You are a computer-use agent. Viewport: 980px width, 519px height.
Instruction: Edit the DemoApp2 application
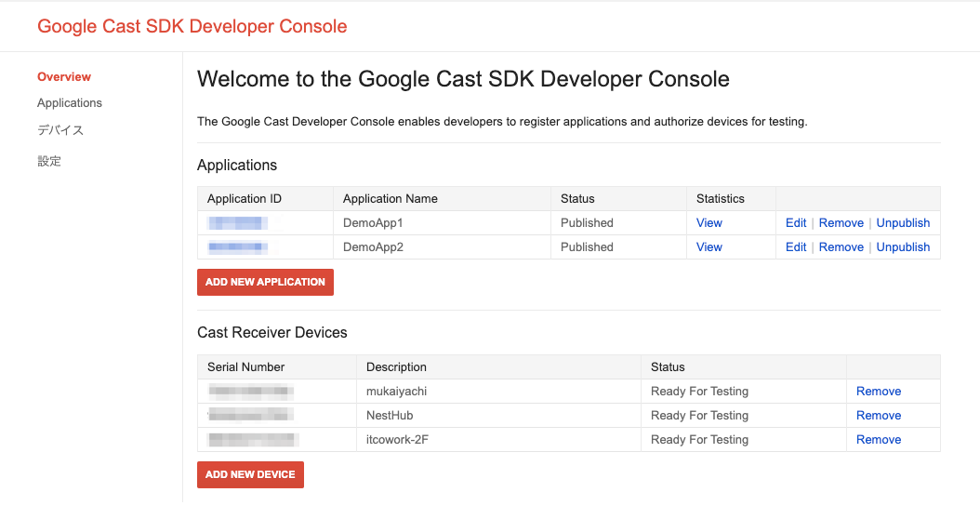796,247
